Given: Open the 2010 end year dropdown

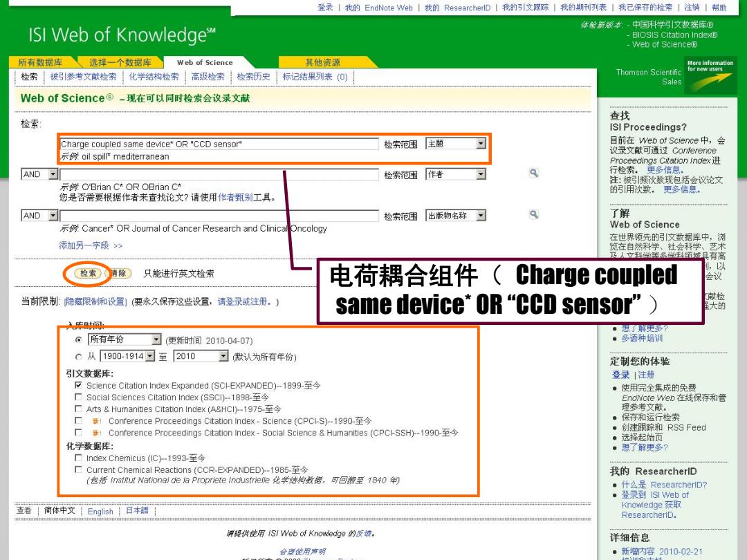Looking at the screenshot, I should [x=201, y=356].
